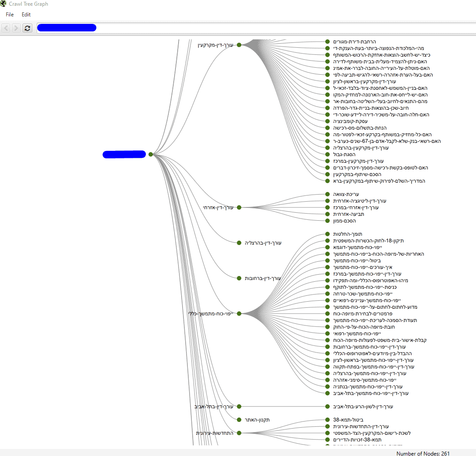Open the Edit menu

click(x=26, y=15)
